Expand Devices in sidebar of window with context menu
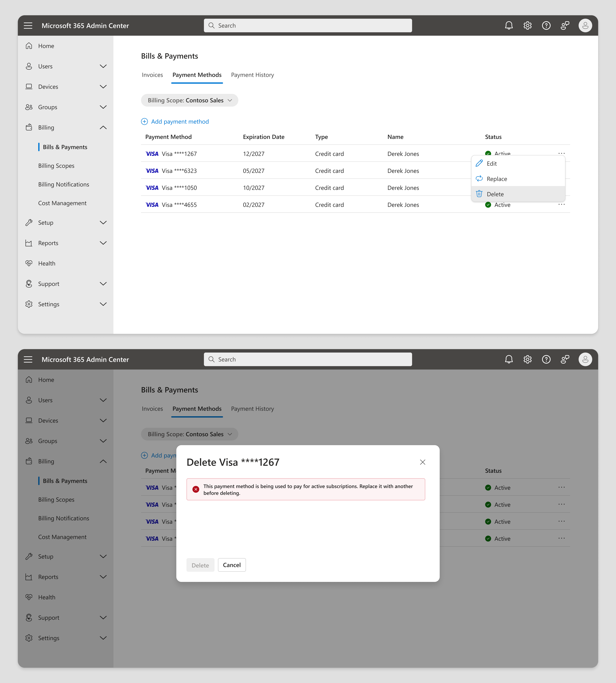The height and width of the screenshot is (683, 616). 103,87
